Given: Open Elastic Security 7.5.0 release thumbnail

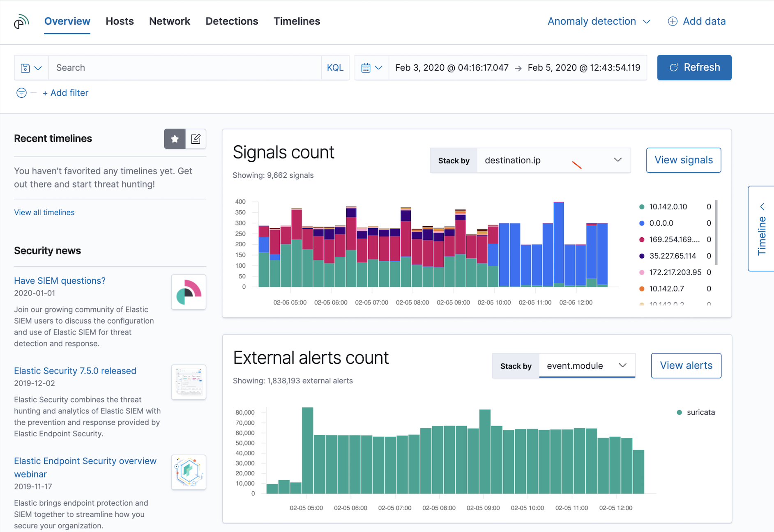Looking at the screenshot, I should [x=189, y=382].
